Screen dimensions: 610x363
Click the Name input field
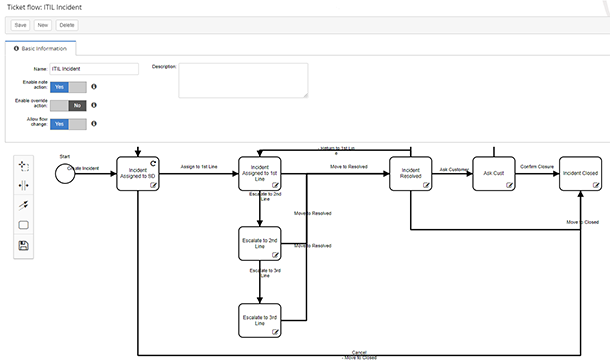point(94,69)
